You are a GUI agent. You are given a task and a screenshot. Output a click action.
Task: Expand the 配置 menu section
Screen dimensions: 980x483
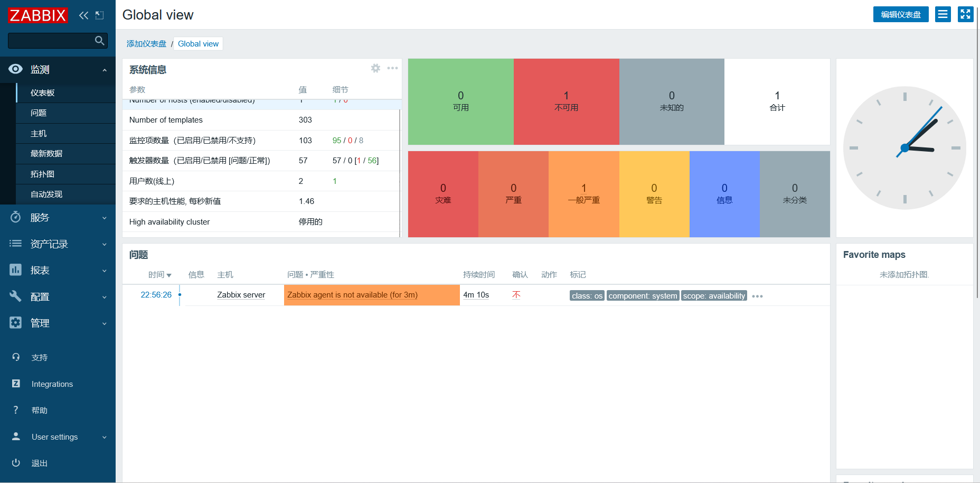point(105,297)
